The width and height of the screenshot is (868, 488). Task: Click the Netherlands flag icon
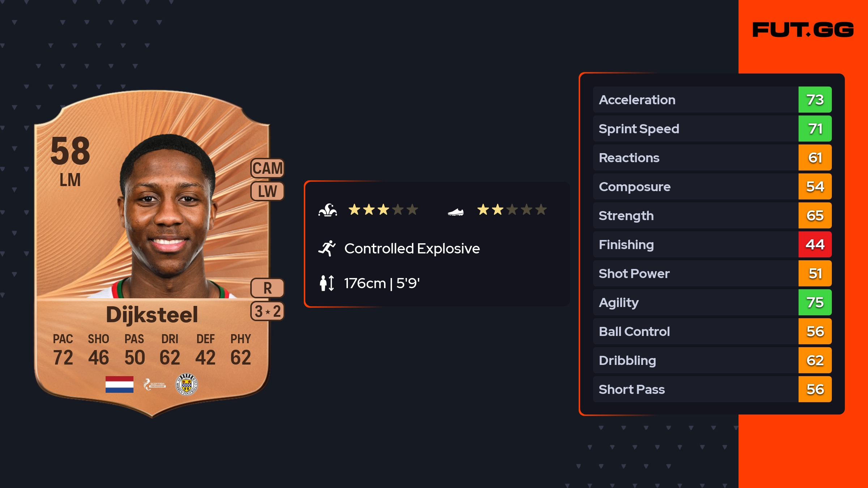click(119, 384)
